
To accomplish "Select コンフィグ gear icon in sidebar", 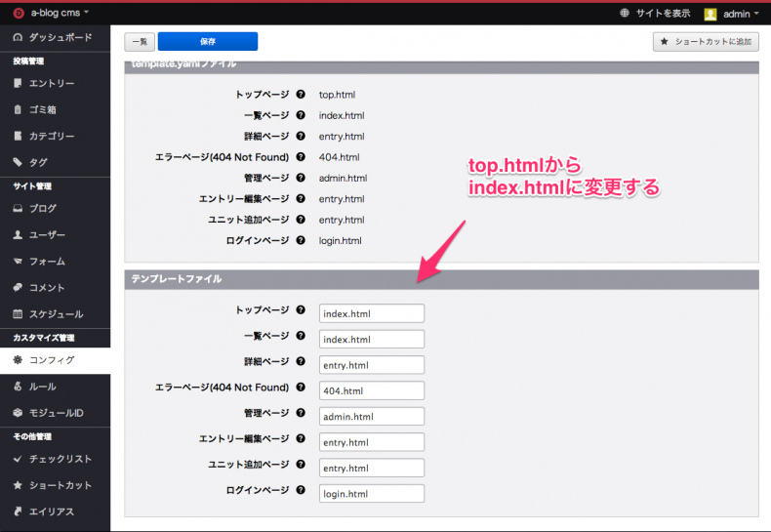I will pos(18,360).
